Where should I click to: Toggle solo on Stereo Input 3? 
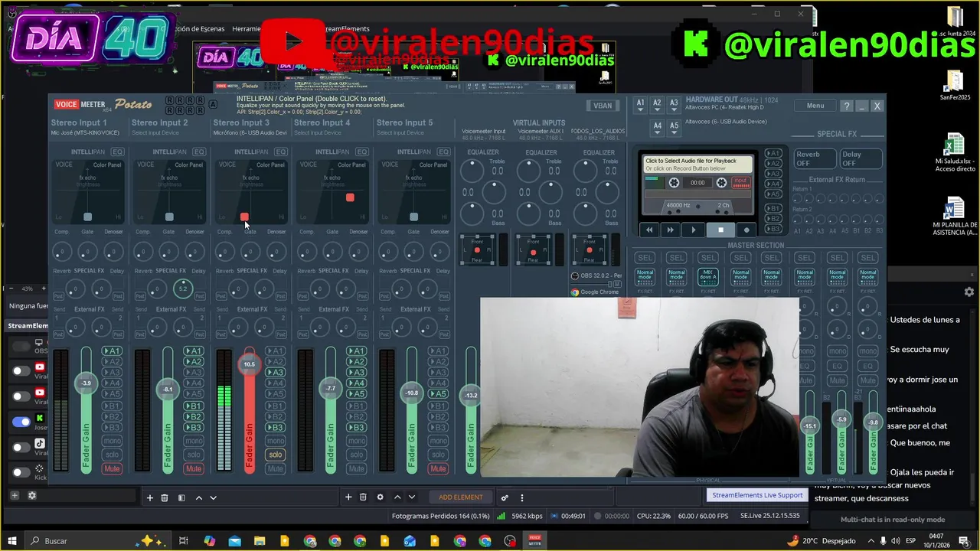[276, 455]
